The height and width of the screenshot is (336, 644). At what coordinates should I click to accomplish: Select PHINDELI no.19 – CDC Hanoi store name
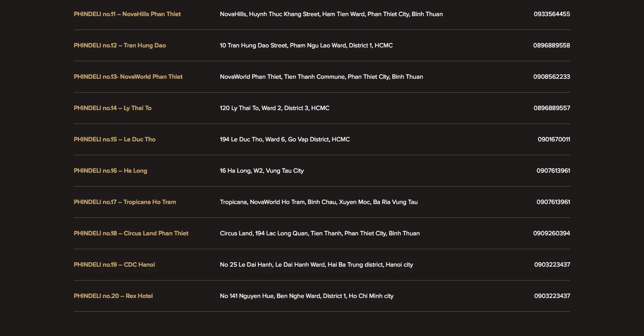pyautogui.click(x=114, y=264)
